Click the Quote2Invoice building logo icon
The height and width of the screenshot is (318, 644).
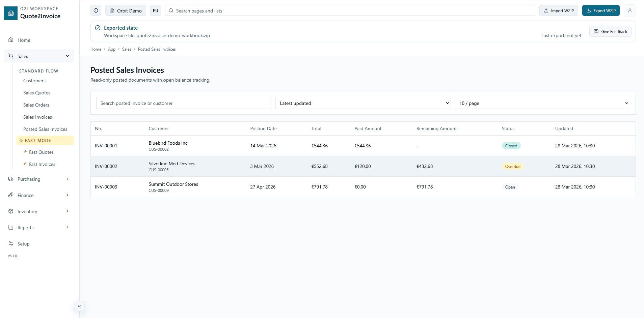(x=11, y=13)
